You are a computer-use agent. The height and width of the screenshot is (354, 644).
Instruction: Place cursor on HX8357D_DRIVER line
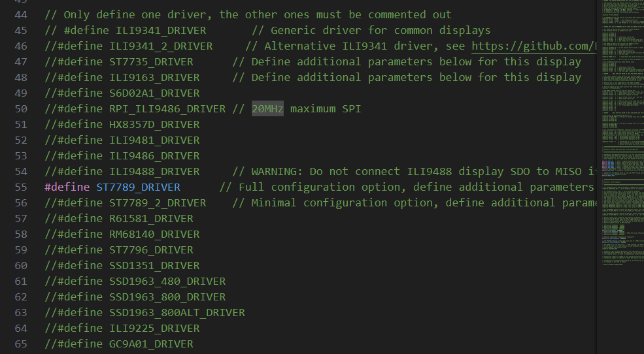click(154, 124)
